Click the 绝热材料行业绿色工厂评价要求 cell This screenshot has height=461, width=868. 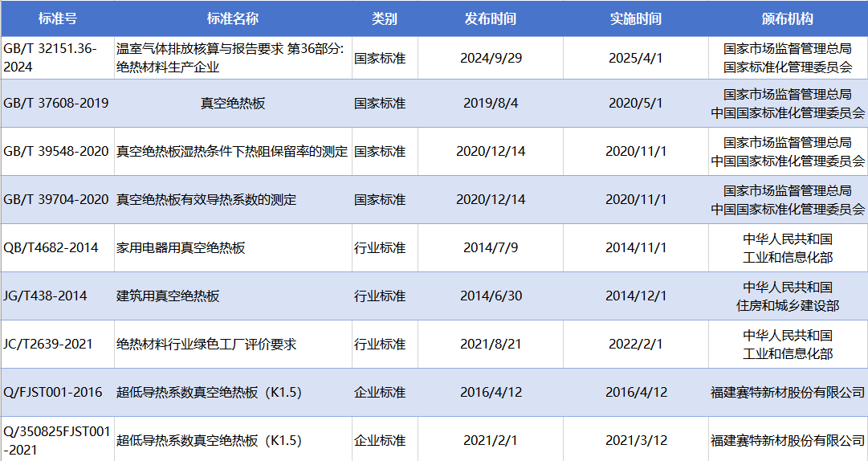click(x=206, y=345)
